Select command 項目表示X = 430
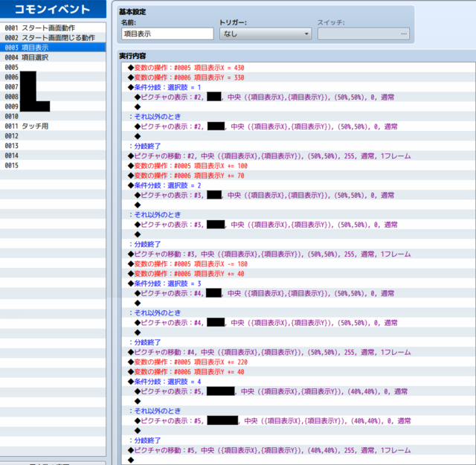The width and height of the screenshot is (476, 465). click(299, 68)
